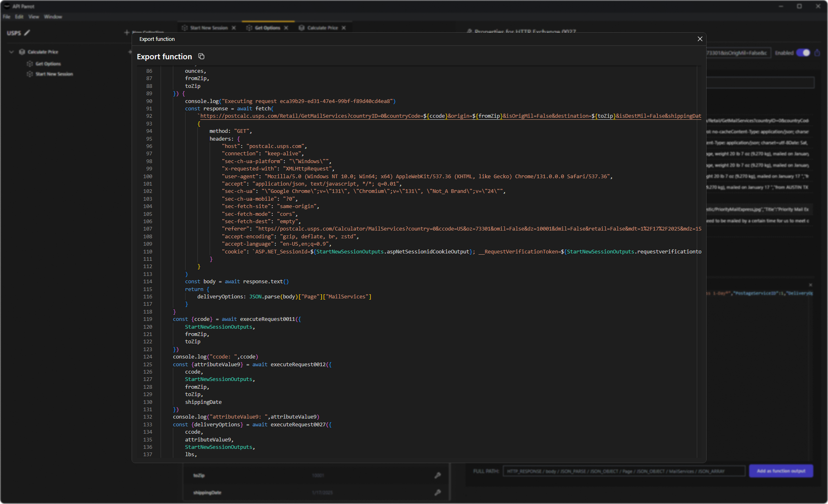Click line number 100 in gutter
This screenshot has width=828, height=504.
tap(148, 177)
